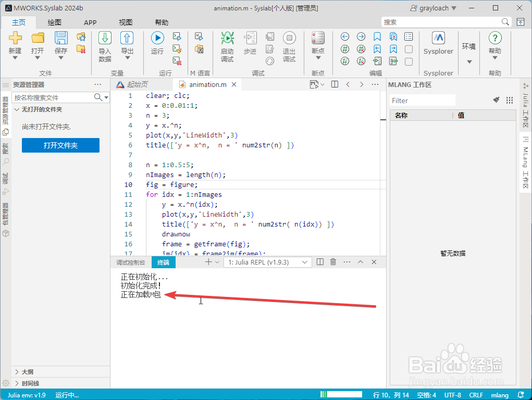Click the settings gear at bottom left
This screenshot has width=532, height=400.
(x=6, y=383)
